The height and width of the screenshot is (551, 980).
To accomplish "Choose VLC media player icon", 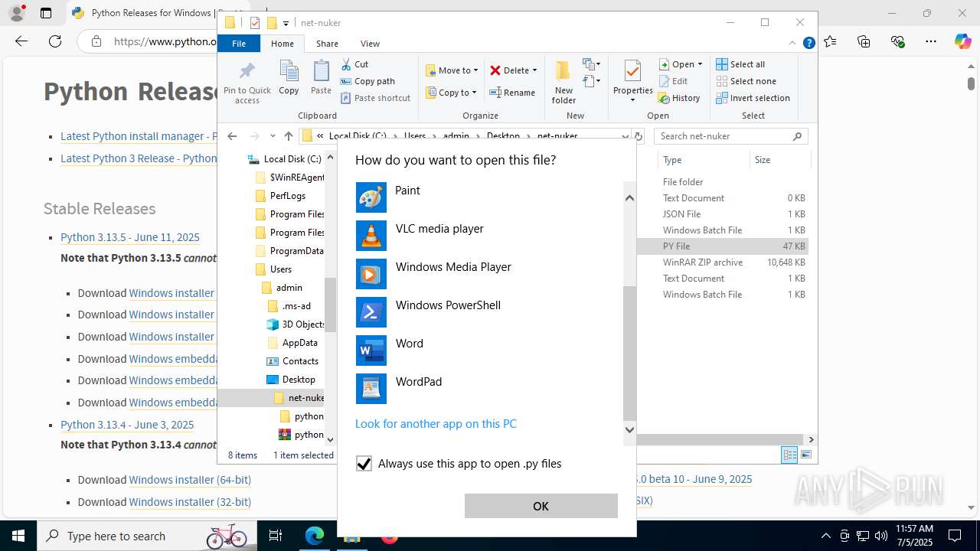I will pyautogui.click(x=371, y=236).
